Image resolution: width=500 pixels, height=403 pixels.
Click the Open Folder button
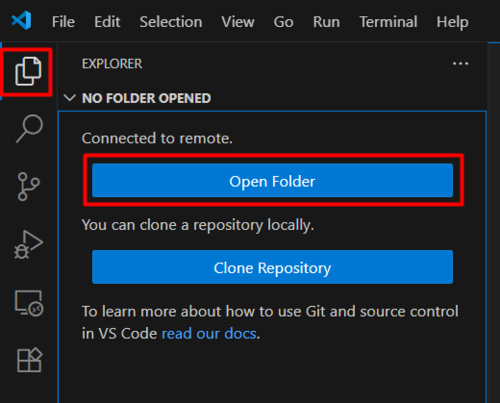pos(272,180)
